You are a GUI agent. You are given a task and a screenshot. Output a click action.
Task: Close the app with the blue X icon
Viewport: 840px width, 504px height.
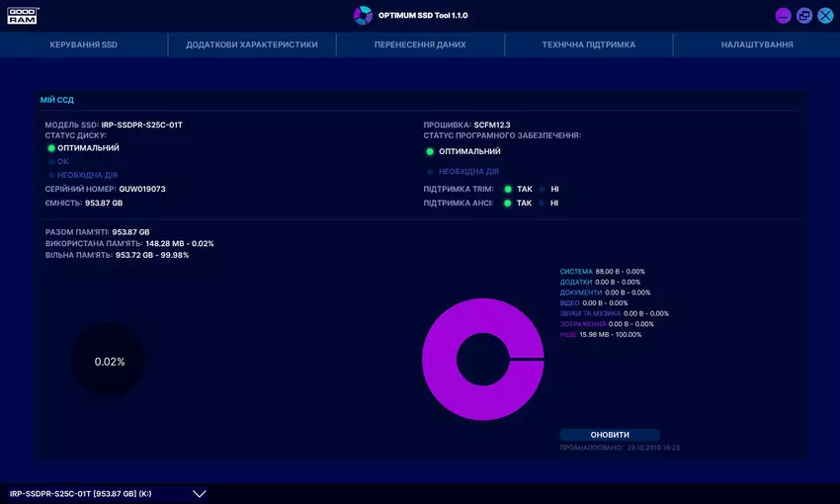[825, 16]
